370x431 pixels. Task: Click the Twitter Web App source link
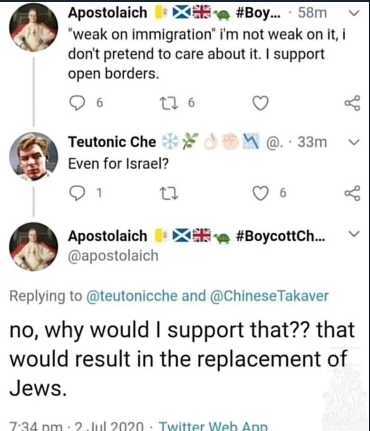tap(213, 426)
